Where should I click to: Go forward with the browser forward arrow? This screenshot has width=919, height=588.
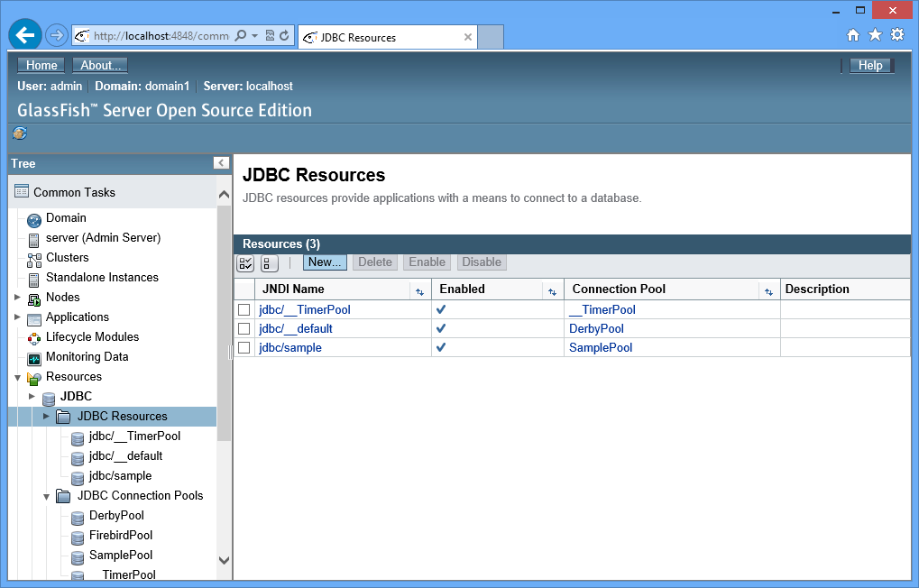coord(56,35)
